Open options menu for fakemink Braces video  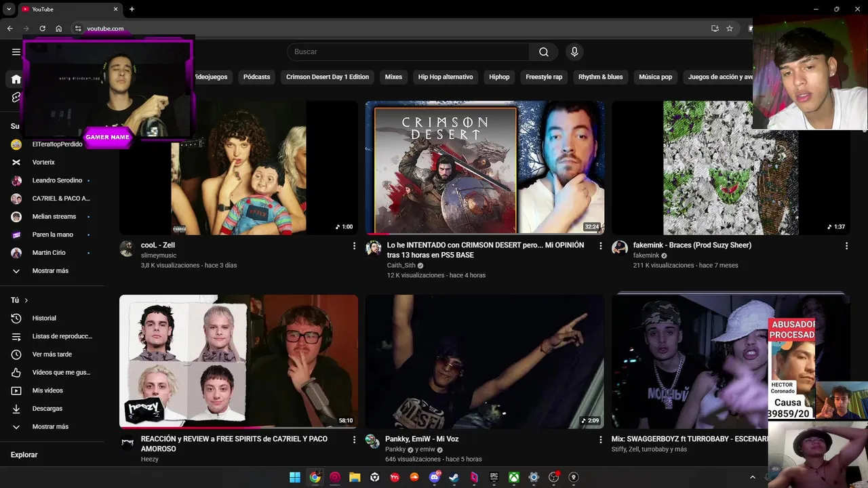846,246
